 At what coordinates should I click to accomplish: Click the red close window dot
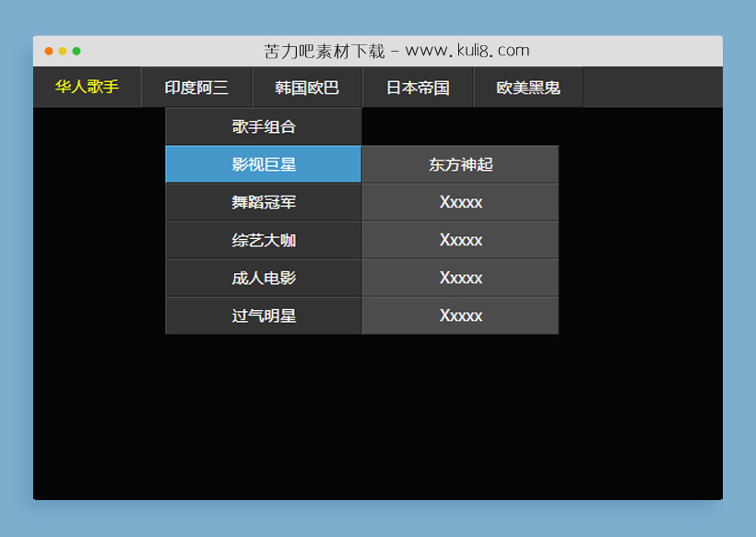(49, 52)
